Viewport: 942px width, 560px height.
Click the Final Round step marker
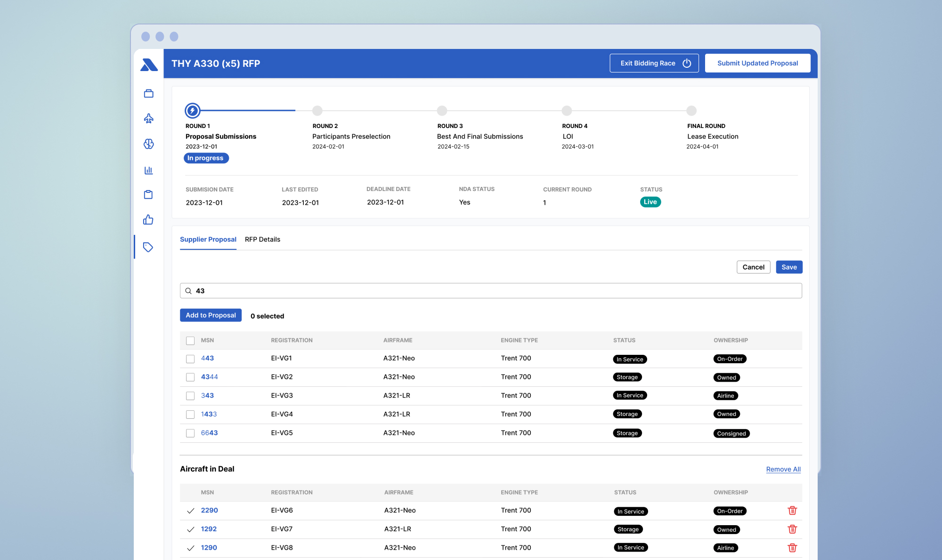(691, 111)
